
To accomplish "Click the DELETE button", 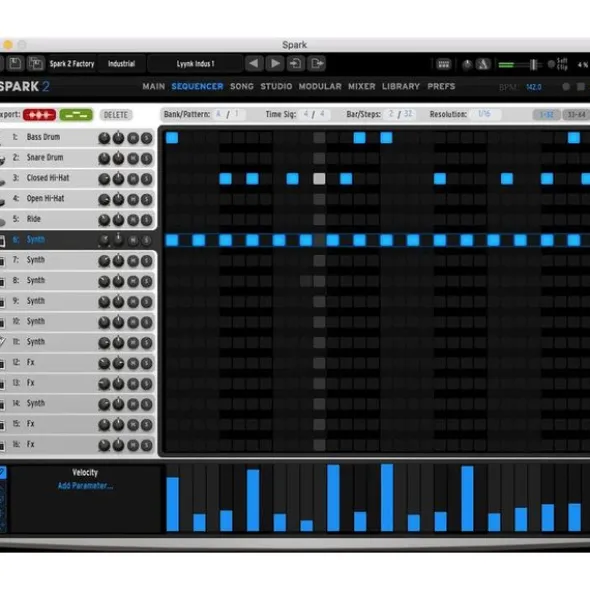I will [x=116, y=115].
